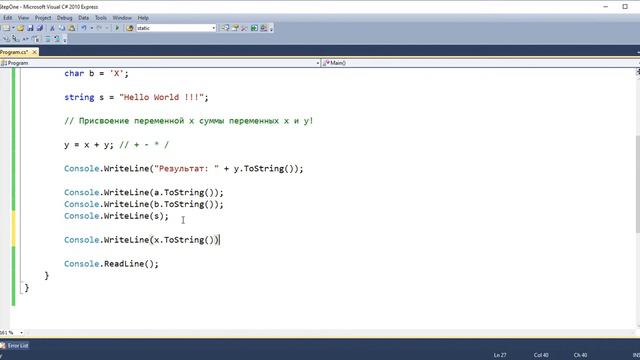
Task: Click the Extension Manager toolbar icon
Action: click(x=264, y=28)
